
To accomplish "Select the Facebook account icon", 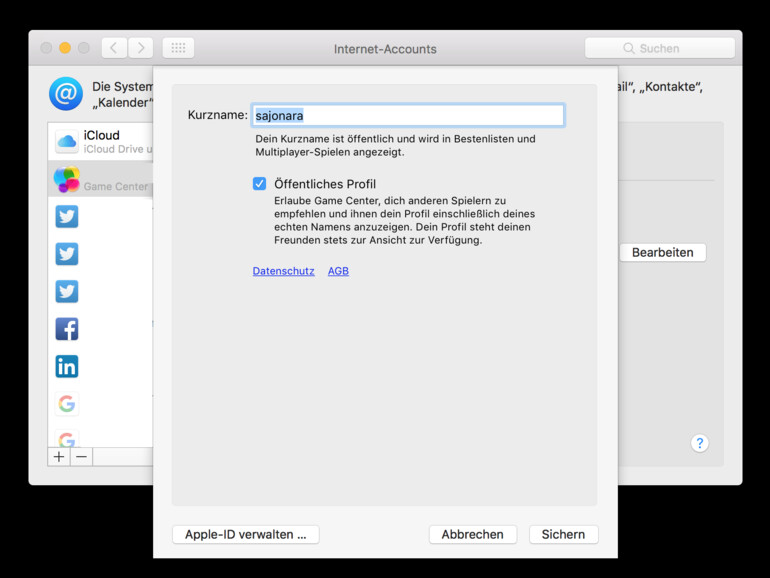I will 67,329.
